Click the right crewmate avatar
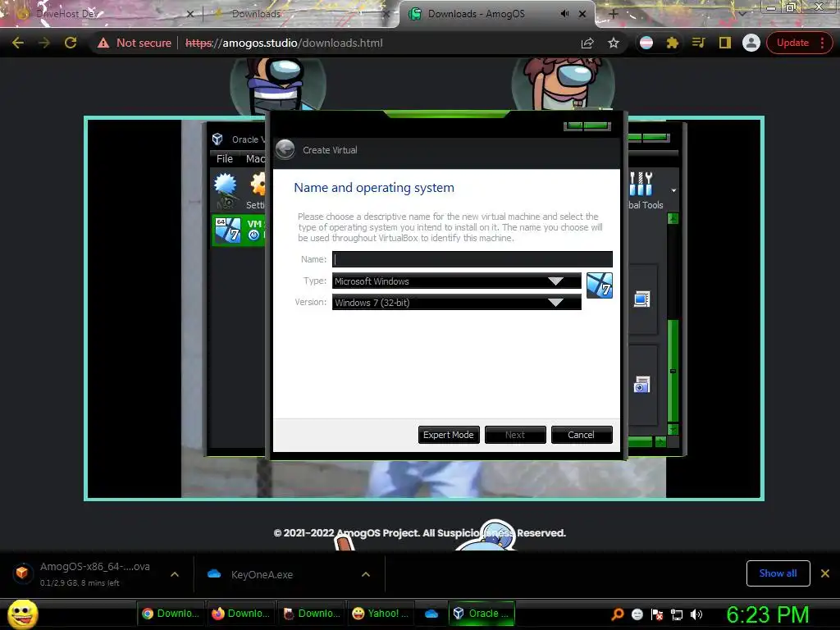The image size is (840, 630). tap(563, 85)
